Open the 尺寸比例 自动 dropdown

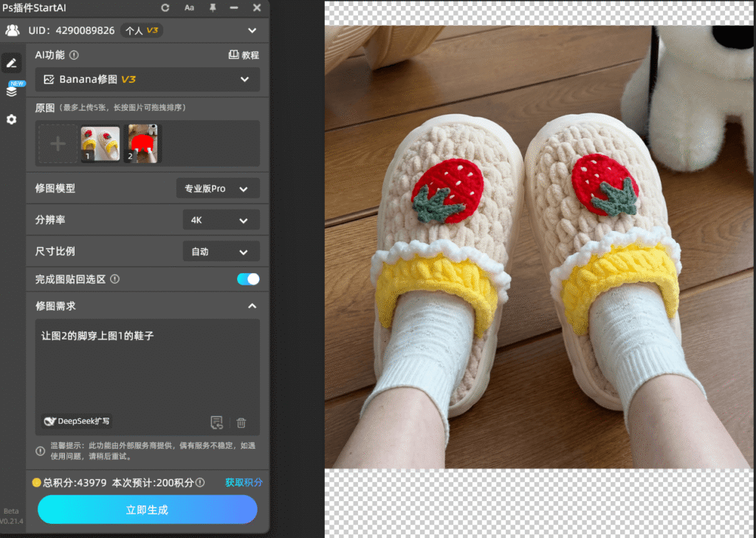[221, 252]
